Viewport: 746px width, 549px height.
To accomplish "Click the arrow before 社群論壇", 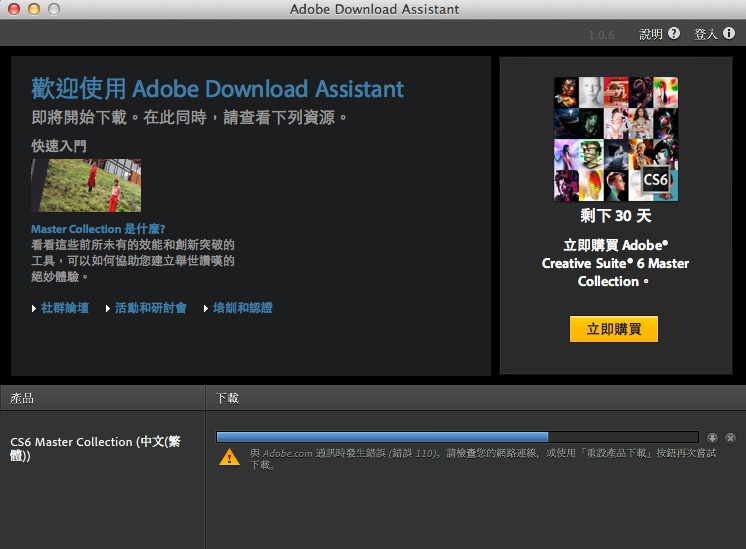I will (x=34, y=308).
